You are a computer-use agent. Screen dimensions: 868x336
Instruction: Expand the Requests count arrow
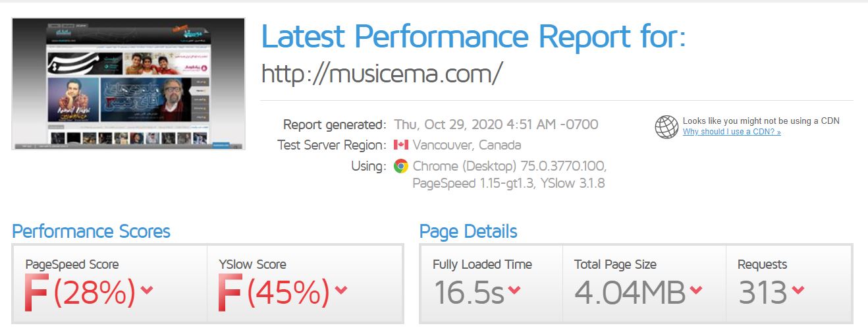pos(798,290)
